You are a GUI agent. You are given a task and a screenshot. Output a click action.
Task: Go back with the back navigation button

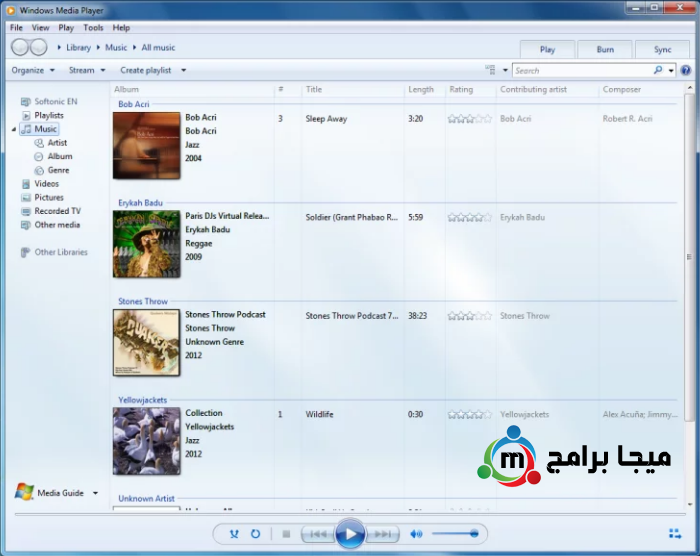click(20, 47)
